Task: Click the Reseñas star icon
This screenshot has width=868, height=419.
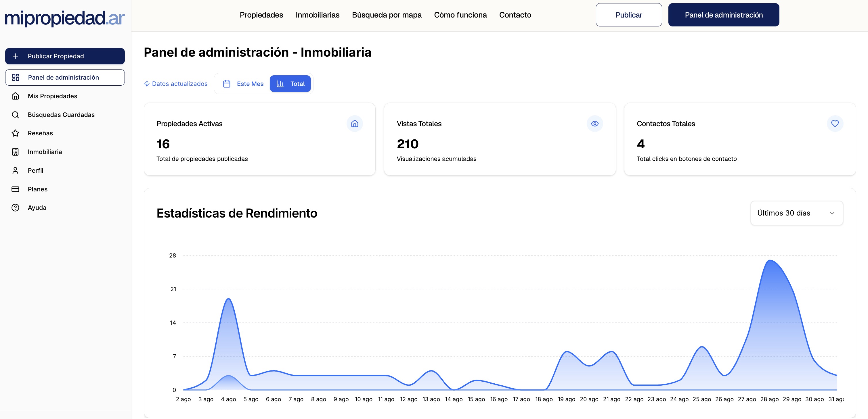Action: (x=16, y=133)
